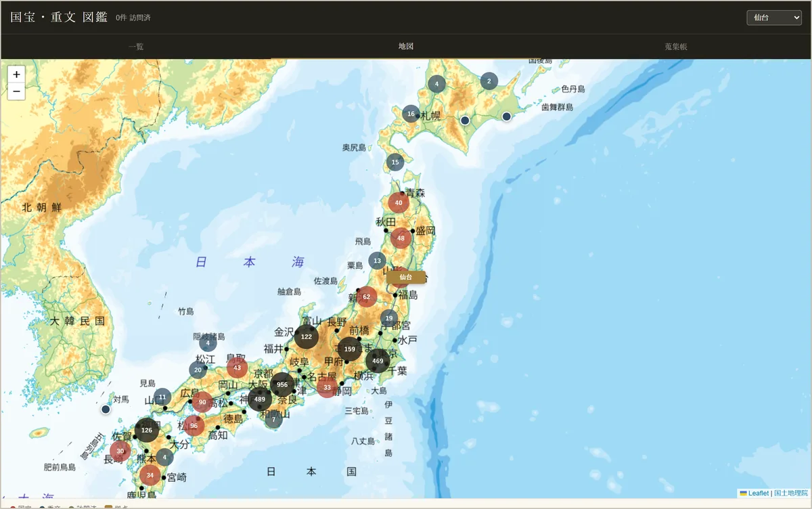Viewport: 812px width, 509px height.
Task: Zoom out with the minus button
Action: pyautogui.click(x=16, y=91)
